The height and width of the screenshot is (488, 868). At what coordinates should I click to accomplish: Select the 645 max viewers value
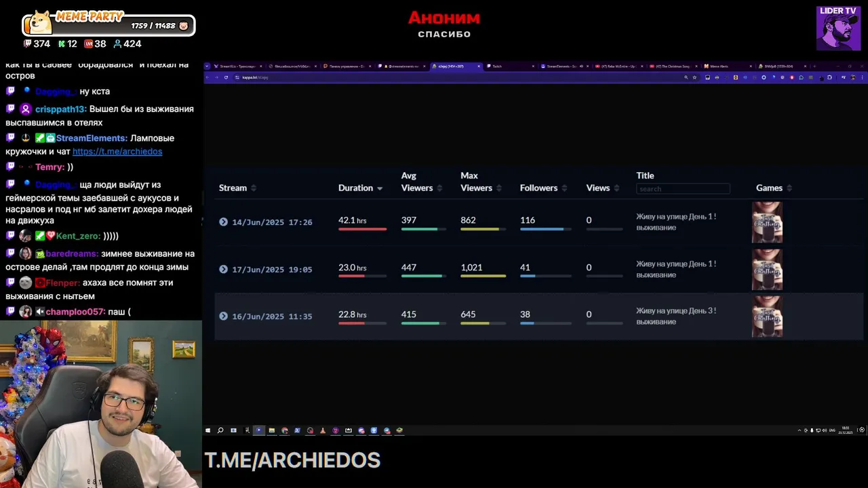coord(468,314)
